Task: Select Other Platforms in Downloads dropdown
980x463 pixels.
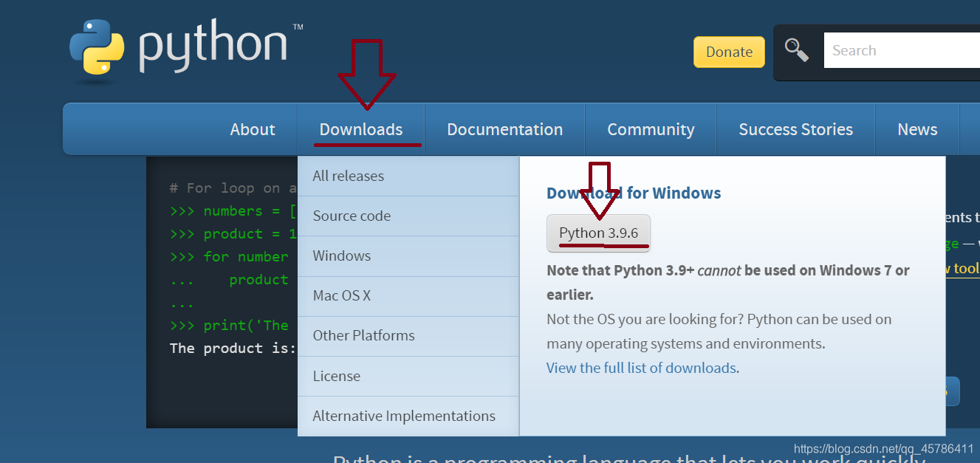Action: click(408, 335)
